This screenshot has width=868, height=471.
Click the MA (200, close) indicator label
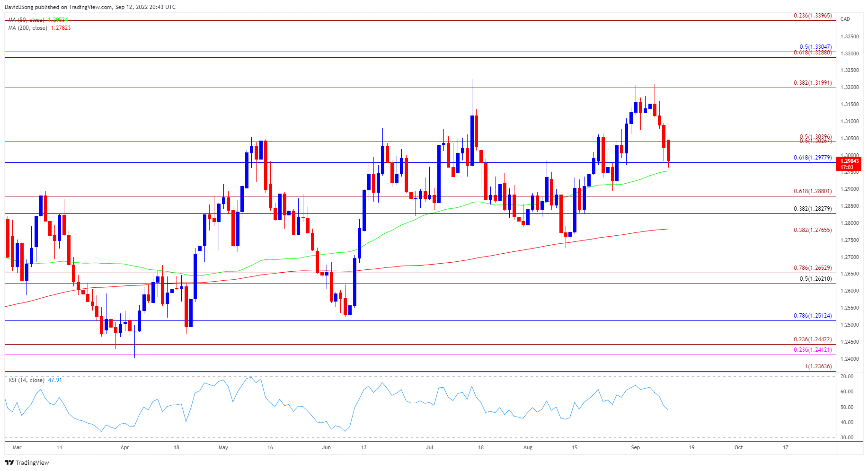tap(27, 28)
